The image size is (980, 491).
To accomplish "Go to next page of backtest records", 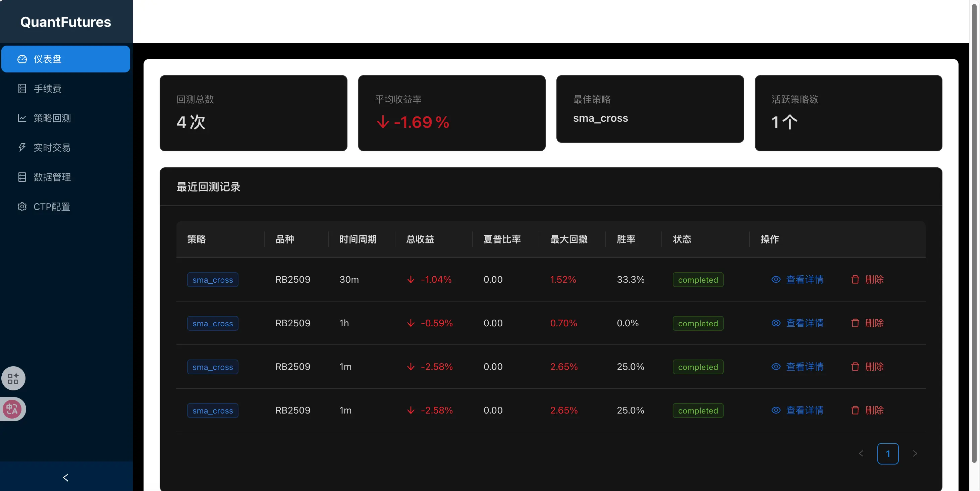I will [915, 454].
